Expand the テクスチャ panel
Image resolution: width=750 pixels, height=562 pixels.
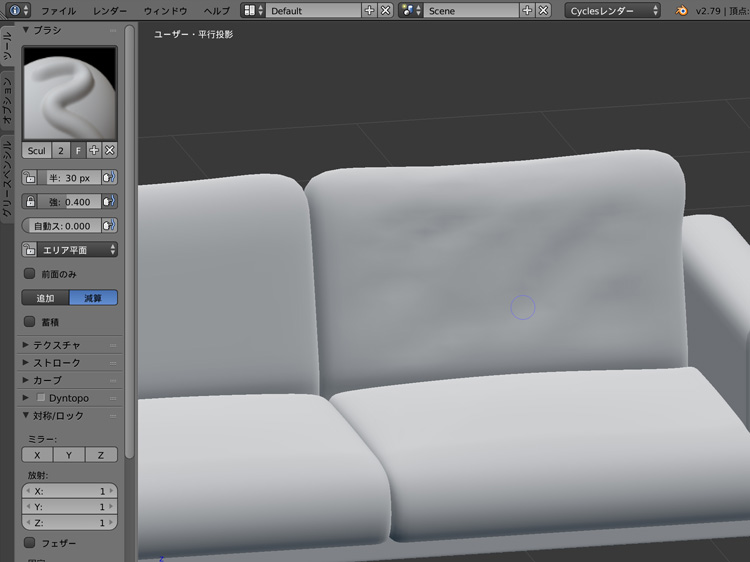tap(56, 345)
